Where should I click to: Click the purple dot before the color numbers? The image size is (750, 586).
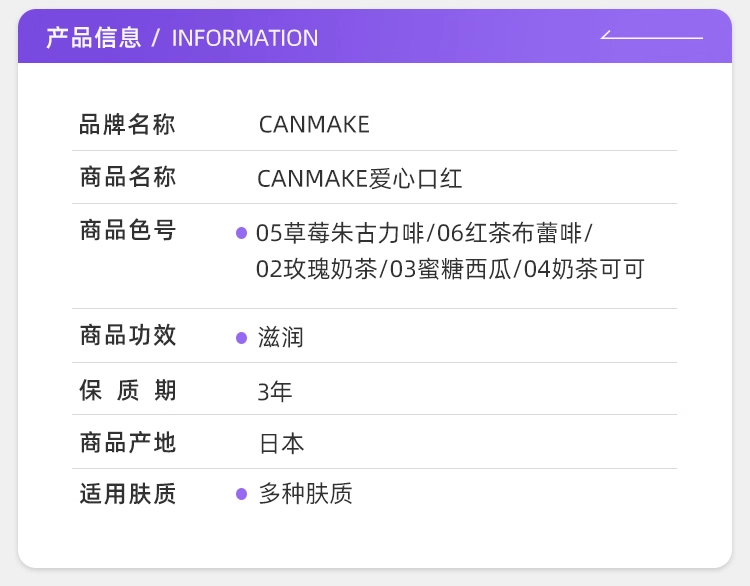(x=241, y=233)
